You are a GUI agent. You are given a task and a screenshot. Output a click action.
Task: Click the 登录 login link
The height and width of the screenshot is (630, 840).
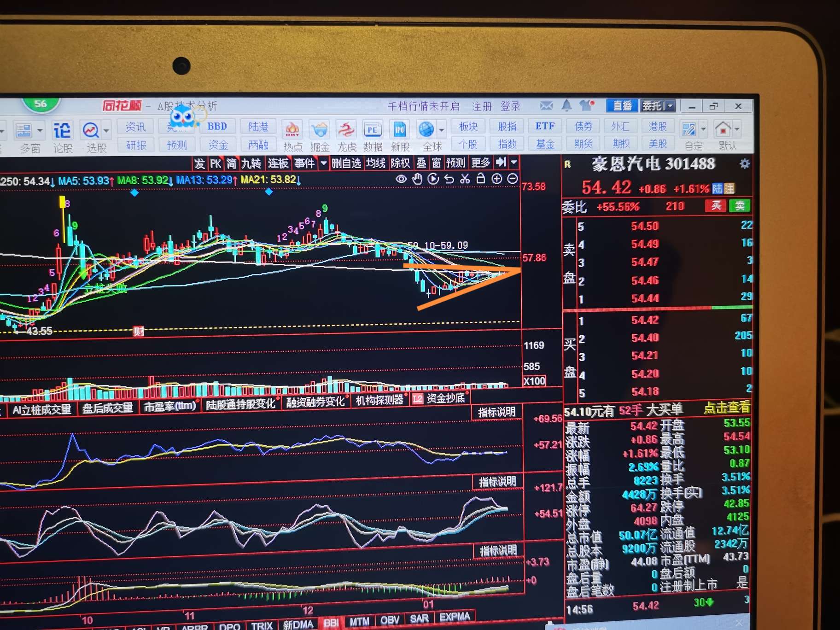pyautogui.click(x=510, y=106)
